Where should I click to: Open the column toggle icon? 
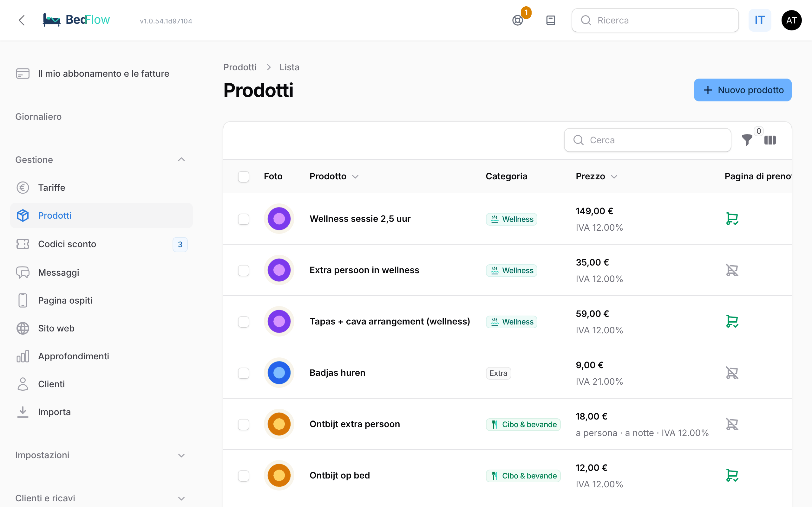point(770,140)
